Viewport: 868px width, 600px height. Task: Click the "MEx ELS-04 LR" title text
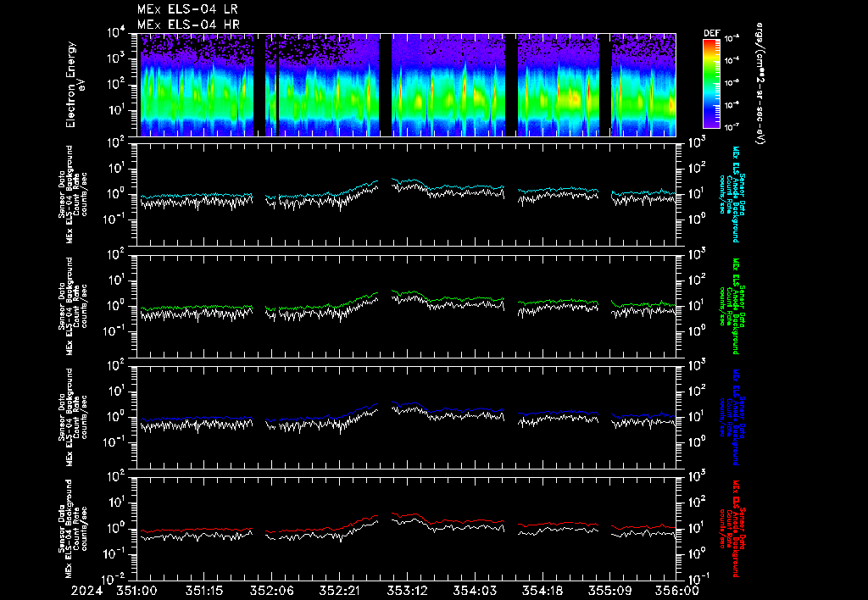pyautogui.click(x=187, y=9)
